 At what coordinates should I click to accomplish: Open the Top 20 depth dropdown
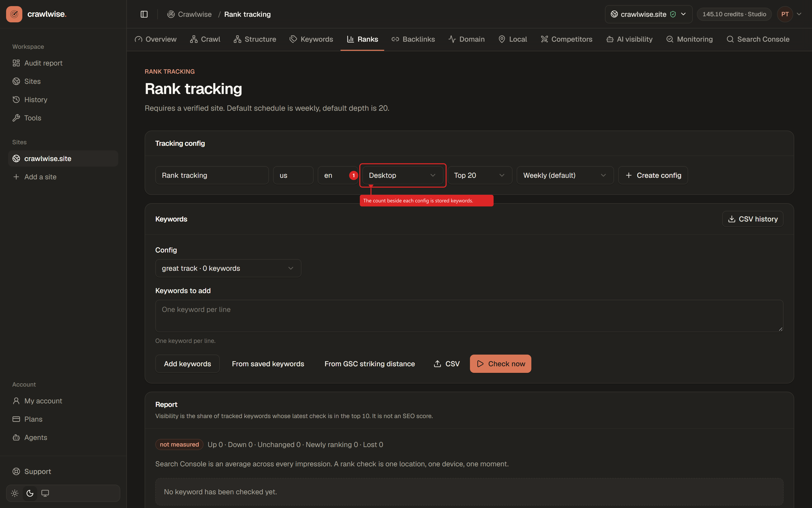click(x=480, y=175)
